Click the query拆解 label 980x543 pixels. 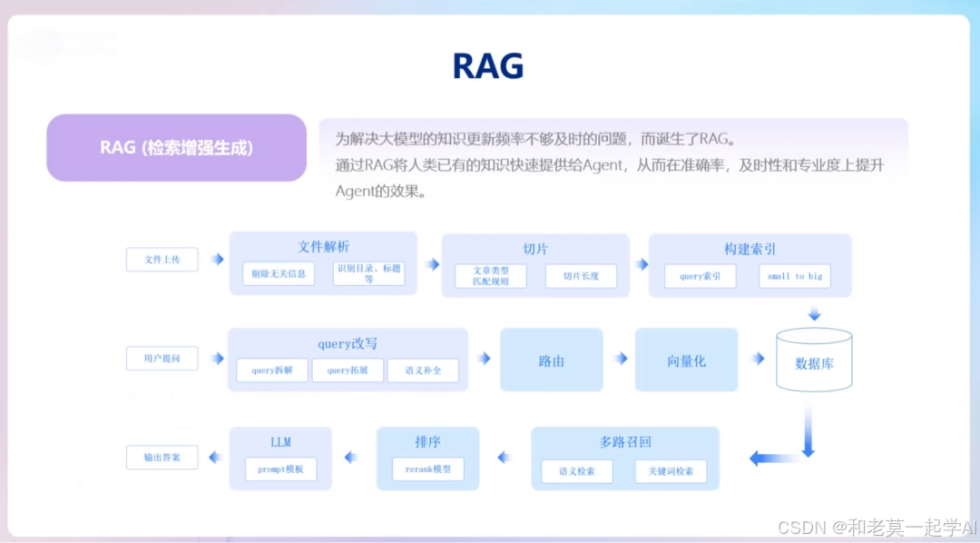coord(270,370)
